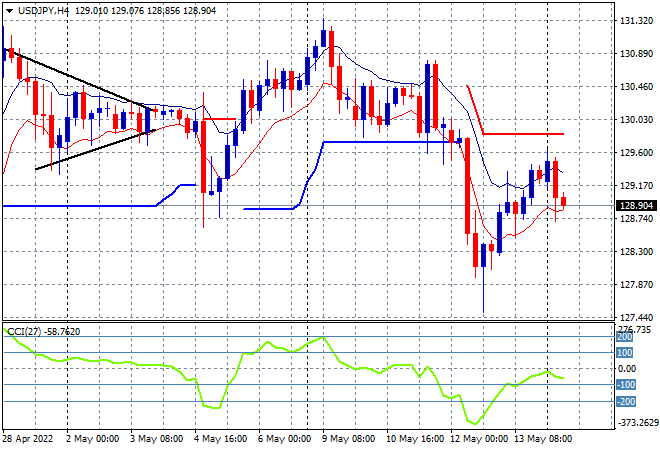
Task: Select the upper black triangle trendline
Action: (80, 80)
